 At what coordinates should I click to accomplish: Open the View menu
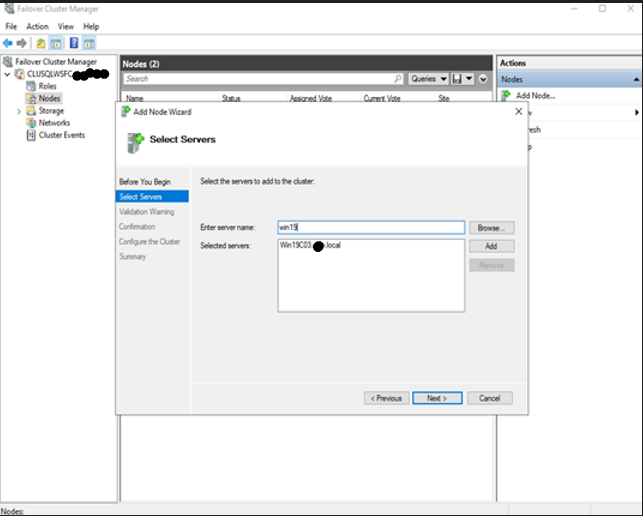point(66,26)
